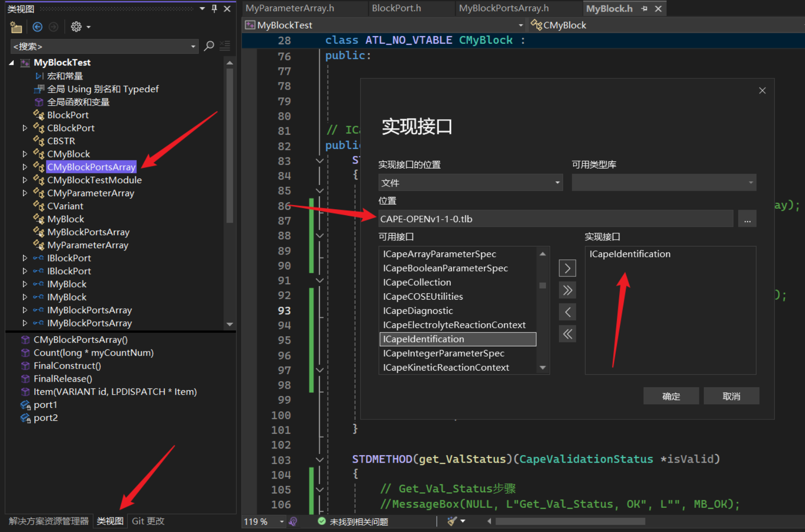The width and height of the screenshot is (805, 532).
Task: Click the new folder icon in Class View toolbar
Action: click(x=16, y=27)
